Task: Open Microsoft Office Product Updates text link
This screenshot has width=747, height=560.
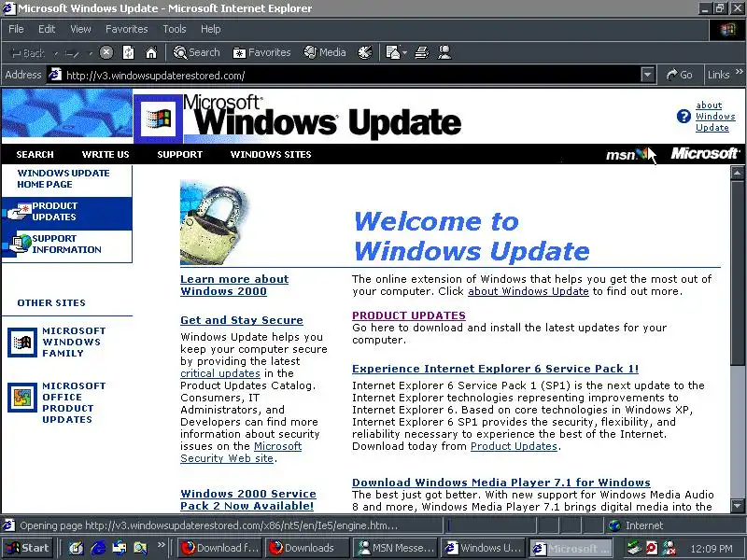Action: [x=74, y=402]
